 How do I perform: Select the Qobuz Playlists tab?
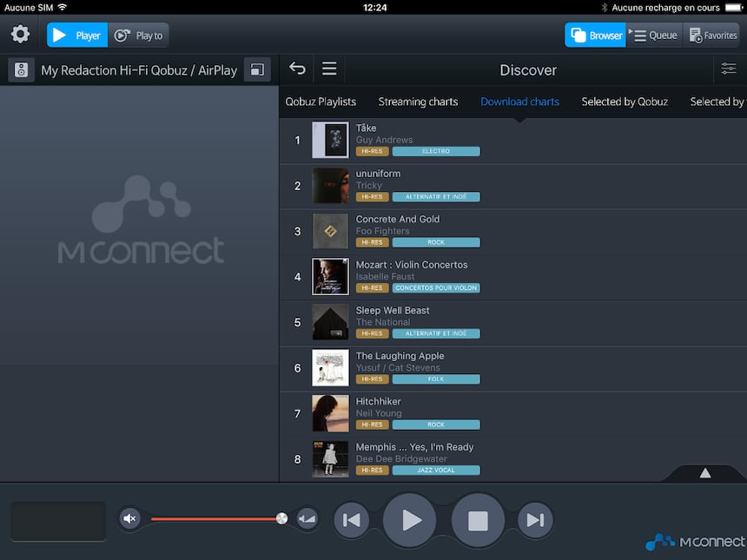pos(321,102)
